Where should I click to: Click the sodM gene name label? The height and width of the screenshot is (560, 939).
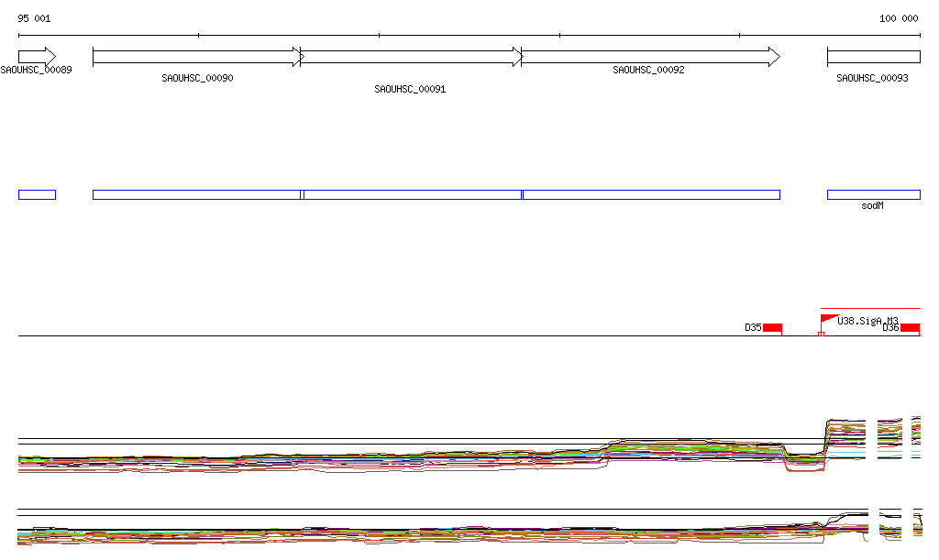pos(872,206)
